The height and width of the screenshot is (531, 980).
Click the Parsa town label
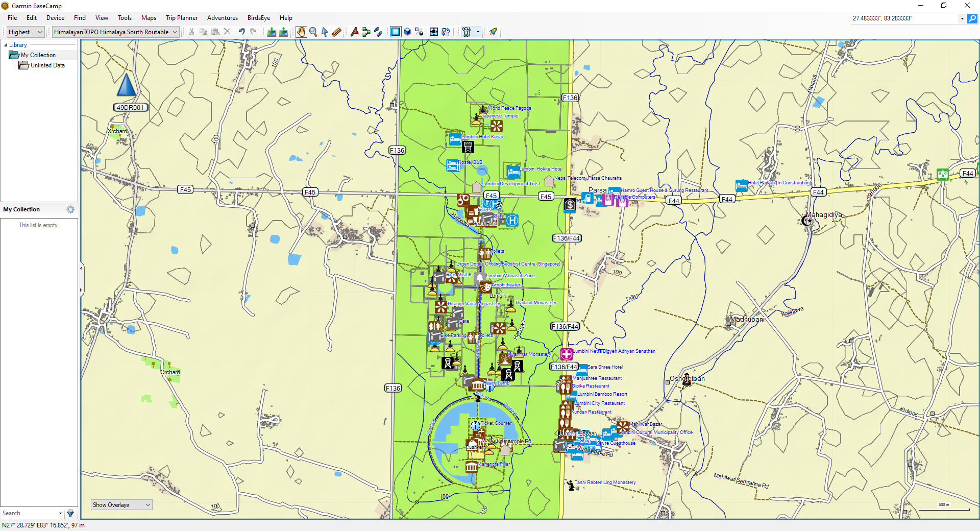(597, 190)
